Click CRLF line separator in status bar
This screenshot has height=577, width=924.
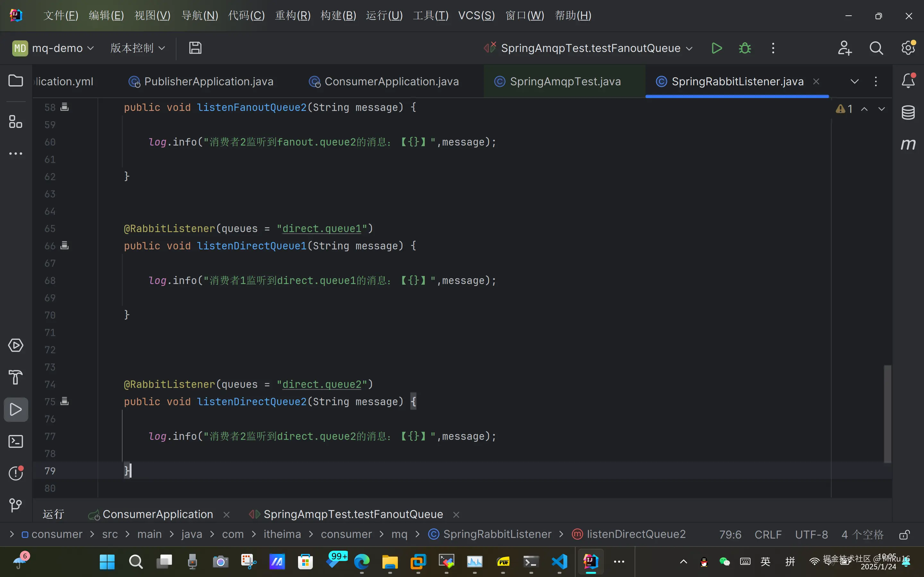(768, 534)
